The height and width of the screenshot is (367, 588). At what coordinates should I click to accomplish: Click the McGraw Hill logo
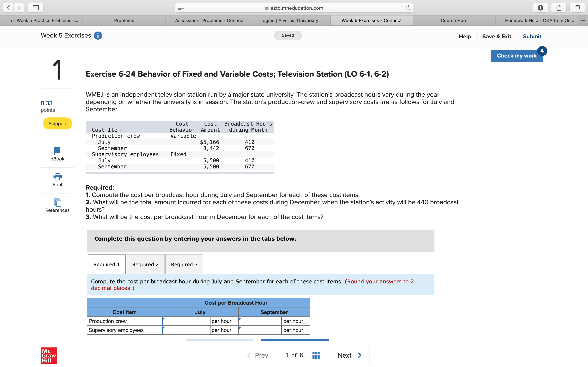pyautogui.click(x=49, y=355)
